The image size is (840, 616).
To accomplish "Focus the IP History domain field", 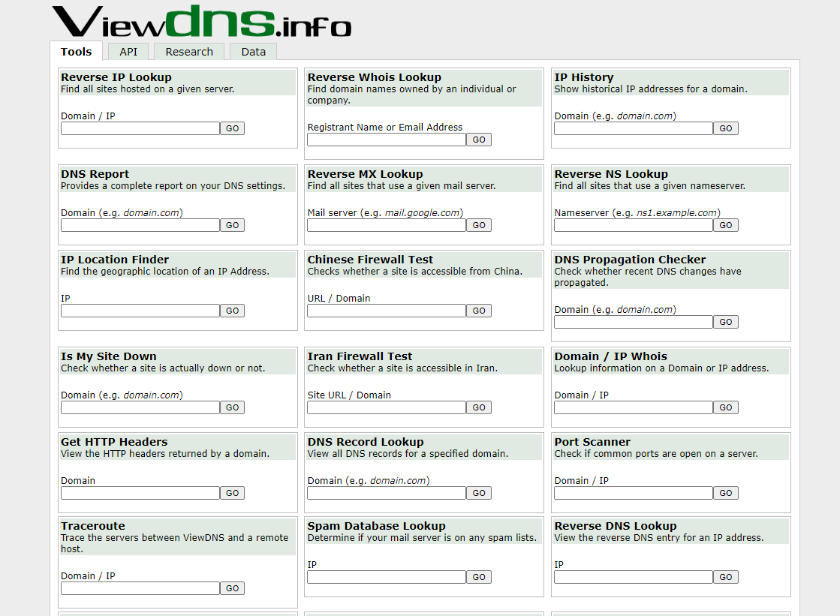I will [634, 128].
